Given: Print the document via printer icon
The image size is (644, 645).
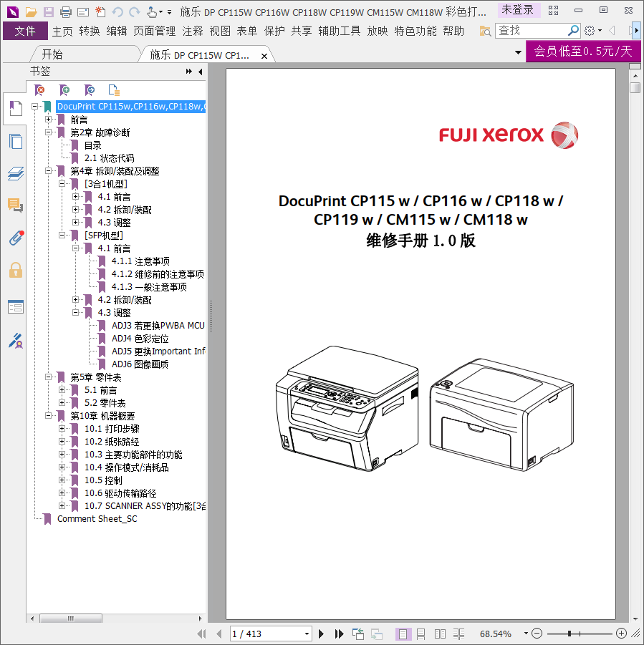Looking at the screenshot, I should 65,12.
